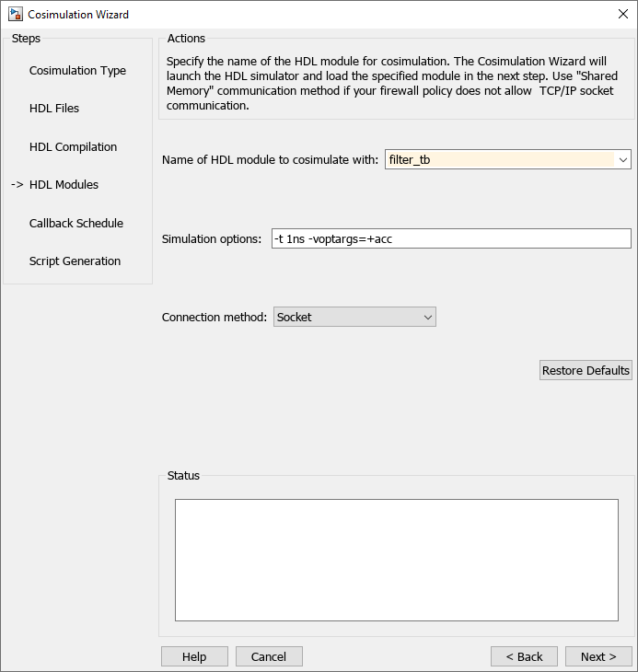Select the HDL Modules step
The height and width of the screenshot is (672, 638).
pyautogui.click(x=64, y=185)
